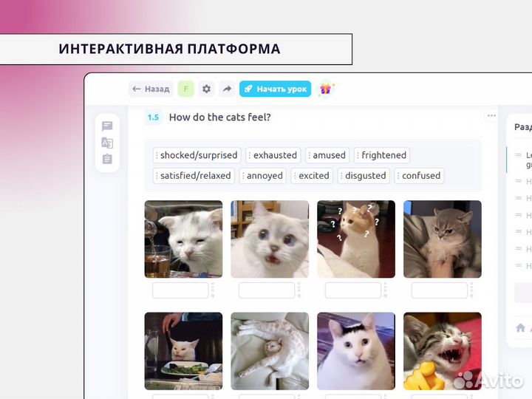This screenshot has width=532, height=399.
Task: Select the confused word chip
Action: [420, 176]
